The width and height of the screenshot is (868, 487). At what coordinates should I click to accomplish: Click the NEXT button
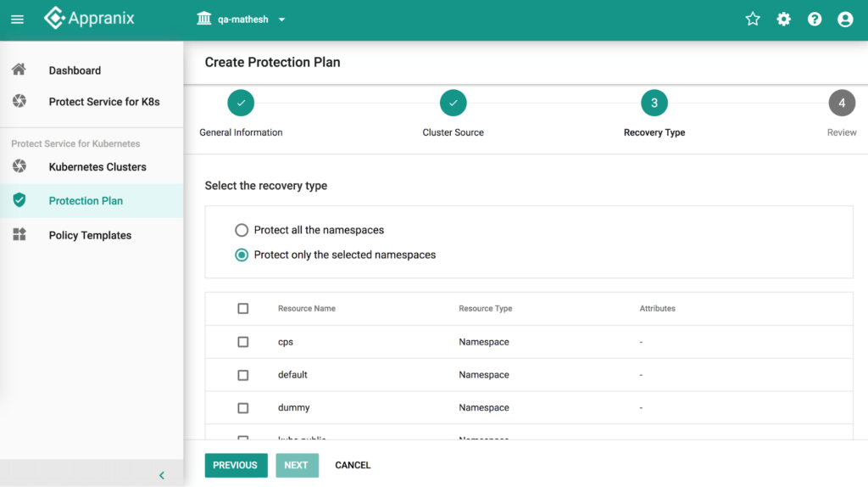297,466
